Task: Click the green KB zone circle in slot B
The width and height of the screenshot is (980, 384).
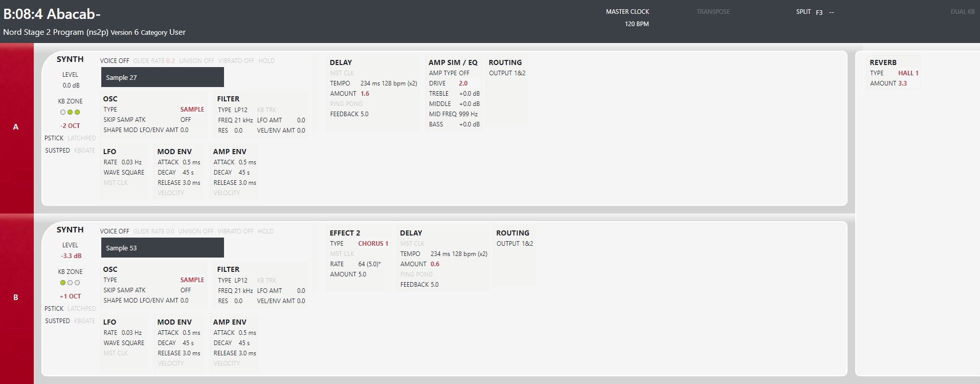Action: [x=63, y=283]
